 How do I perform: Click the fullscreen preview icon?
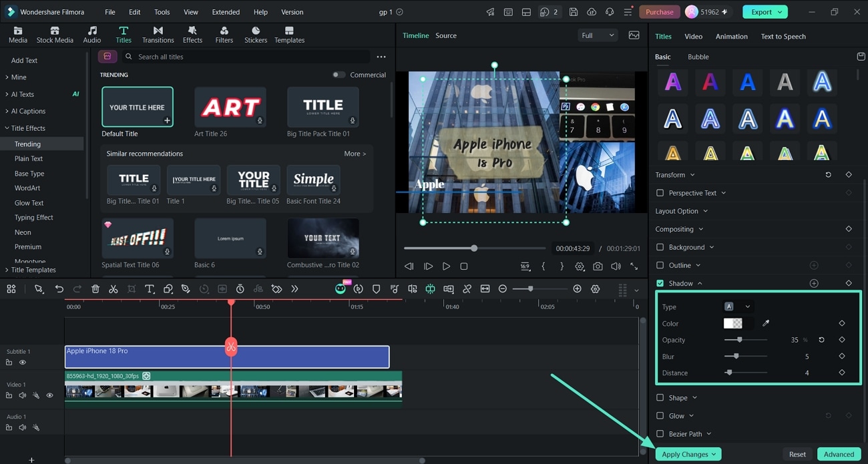tap(634, 266)
